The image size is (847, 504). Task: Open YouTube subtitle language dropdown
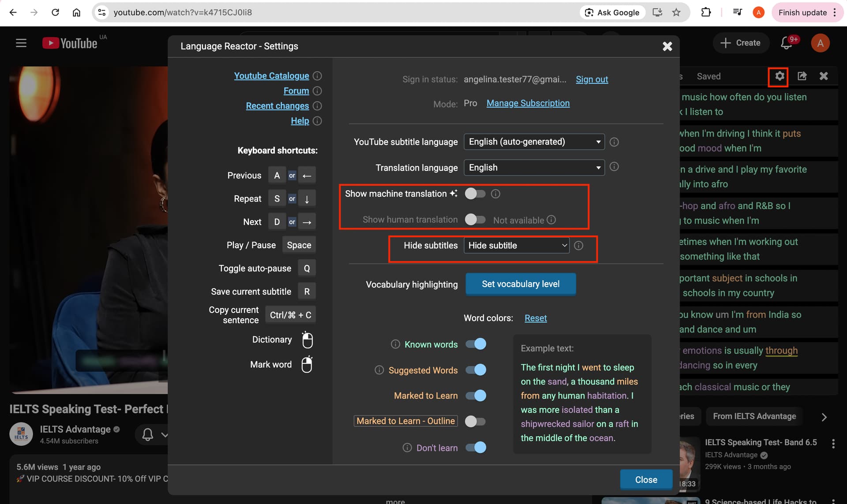(x=534, y=142)
